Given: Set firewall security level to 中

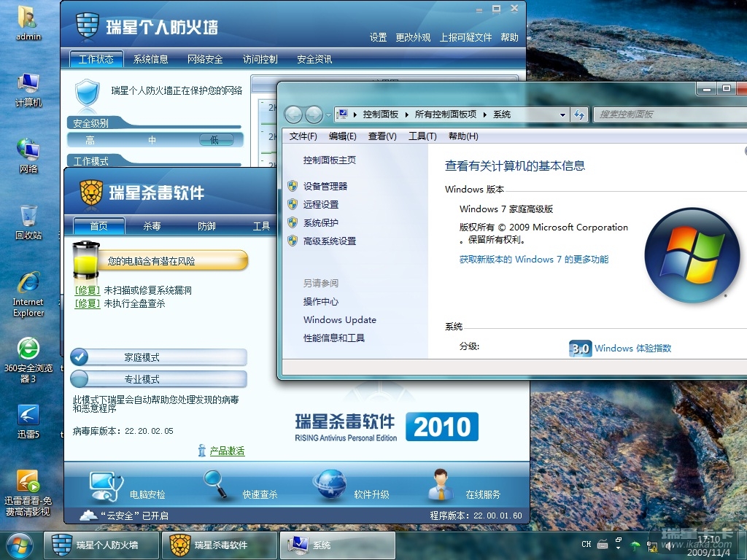Looking at the screenshot, I should click(x=152, y=140).
